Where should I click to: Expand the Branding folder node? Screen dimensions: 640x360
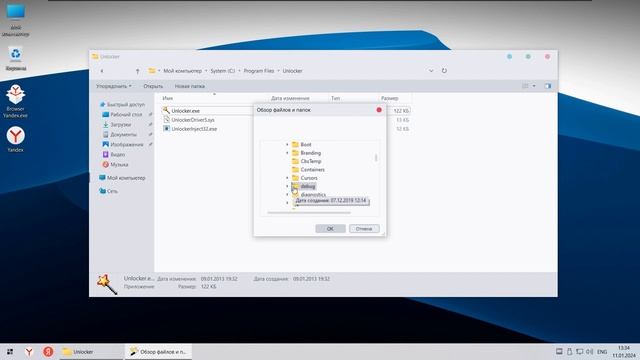[287, 153]
